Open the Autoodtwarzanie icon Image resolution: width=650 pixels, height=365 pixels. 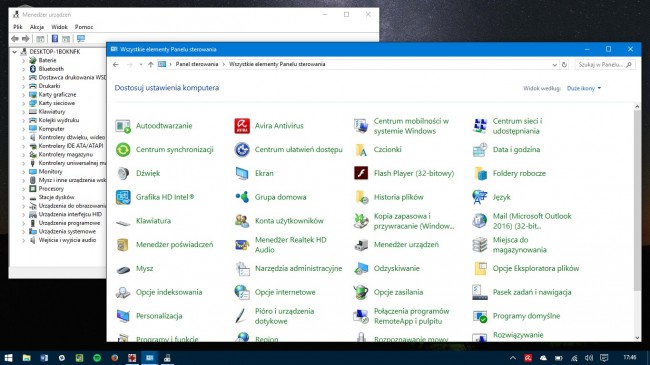pyautogui.click(x=123, y=126)
